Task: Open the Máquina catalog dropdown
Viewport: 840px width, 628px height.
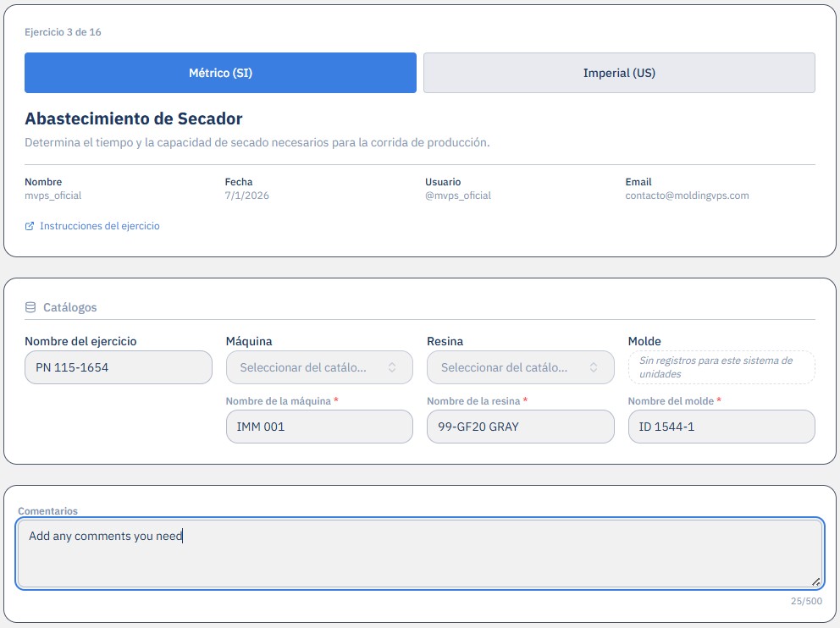Action: 319,367
